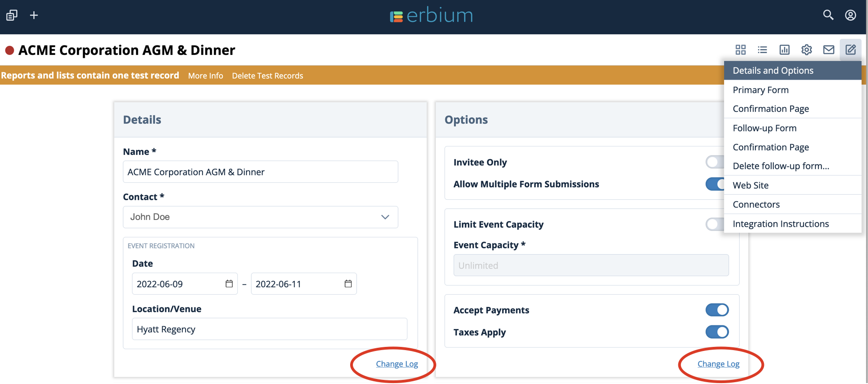Turn off Accept Payments toggle

[717, 310]
